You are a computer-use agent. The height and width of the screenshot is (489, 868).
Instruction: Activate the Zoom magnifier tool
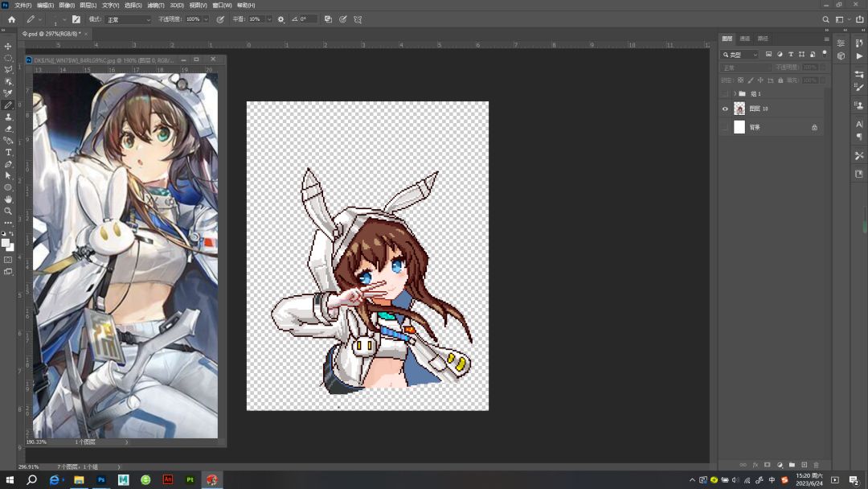pyautogui.click(x=8, y=211)
